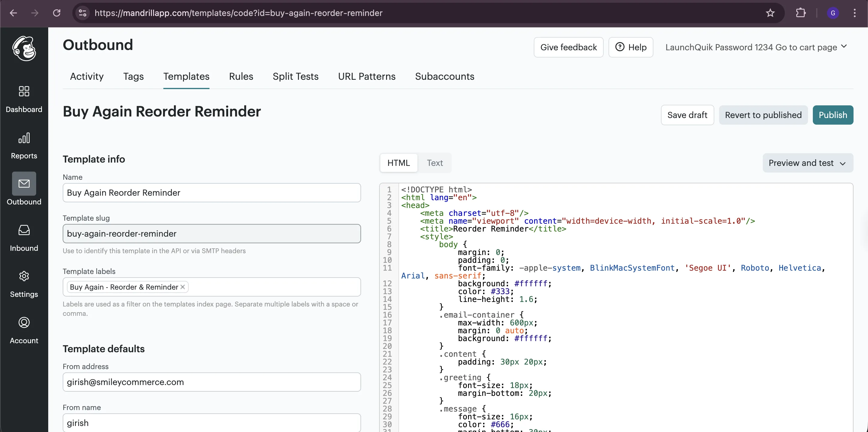Open the Reports bar chart icon
This screenshot has height=432, width=868.
pyautogui.click(x=24, y=138)
